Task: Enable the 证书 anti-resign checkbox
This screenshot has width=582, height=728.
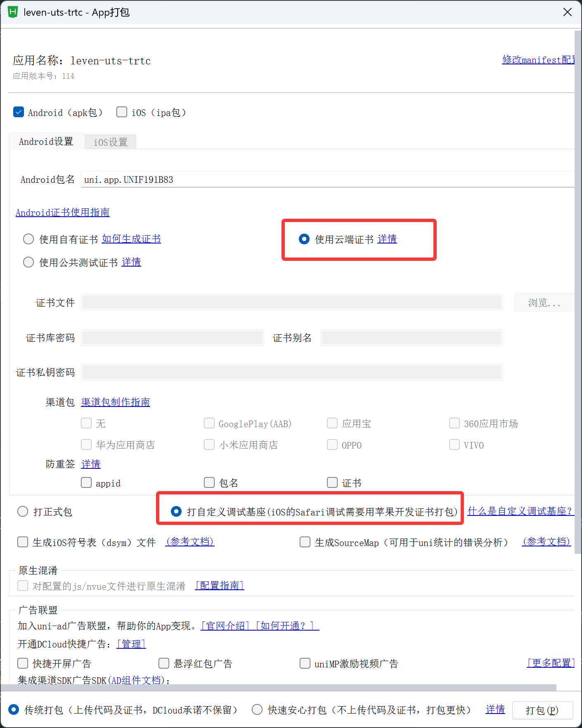Action: [332, 482]
